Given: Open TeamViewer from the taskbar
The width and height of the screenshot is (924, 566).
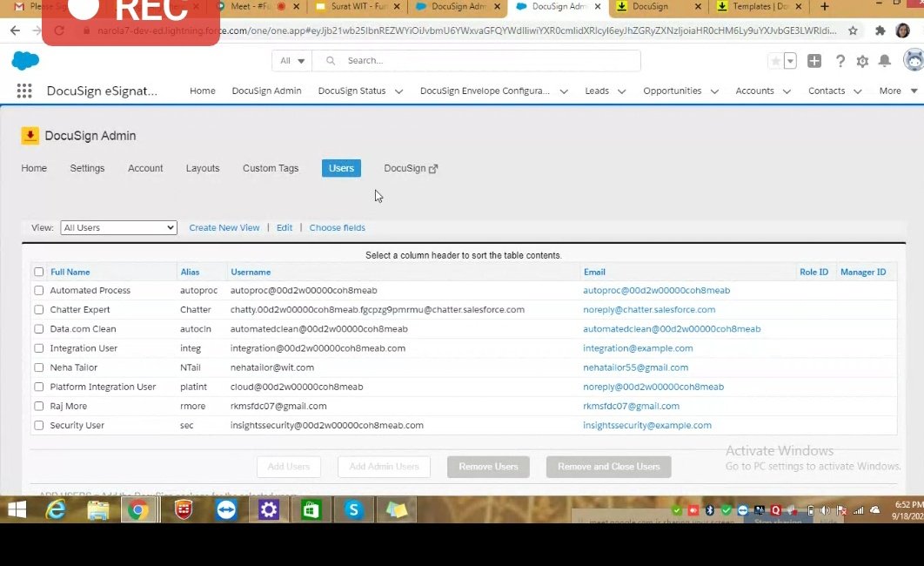Looking at the screenshot, I should pos(226,509).
